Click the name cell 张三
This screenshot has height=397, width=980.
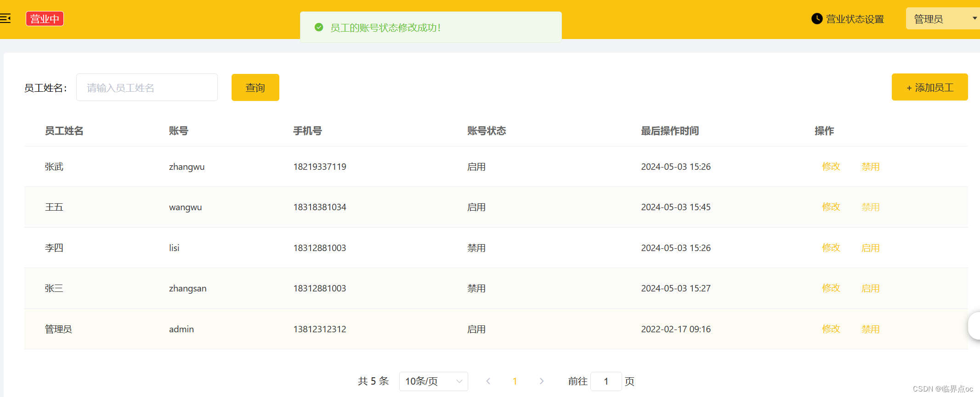(54, 288)
